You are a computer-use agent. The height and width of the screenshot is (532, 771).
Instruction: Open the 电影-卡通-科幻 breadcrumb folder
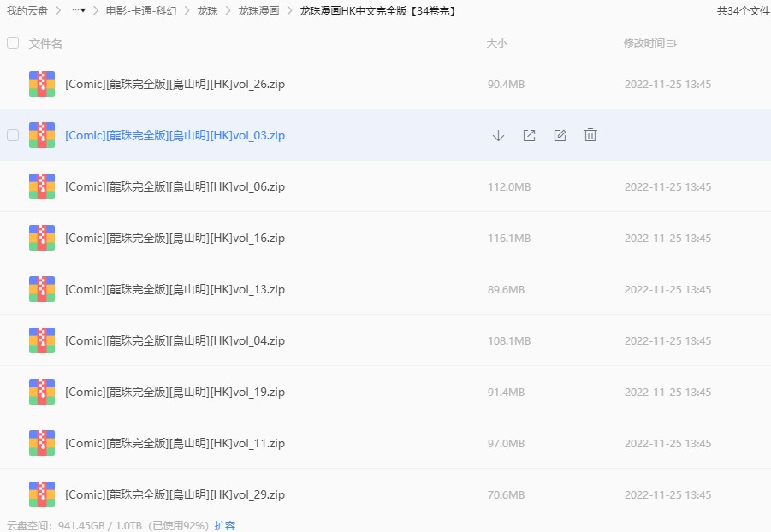pos(141,11)
